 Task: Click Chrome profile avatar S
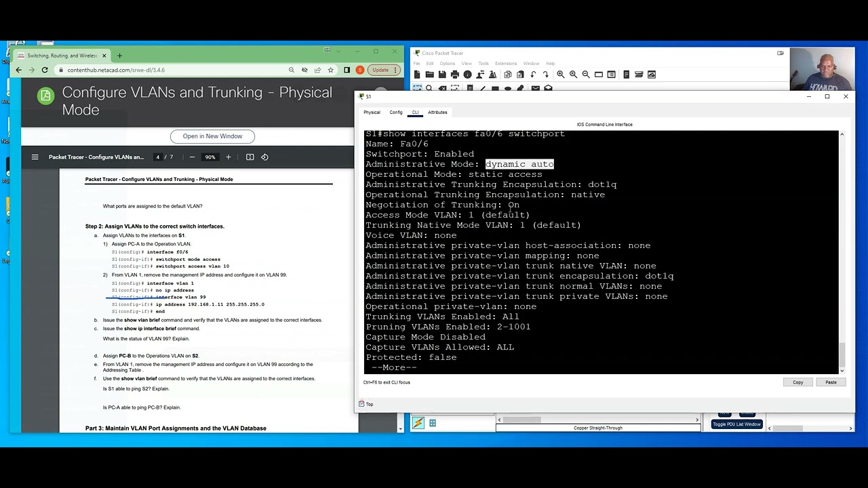(x=360, y=70)
